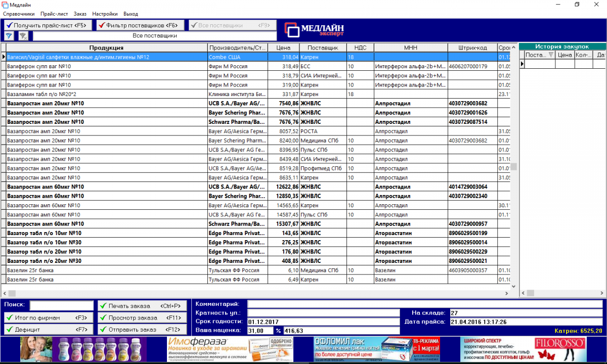The image size is (607, 364).
Task: Click the Ваша наценка field 31,00
Action: [x=260, y=331]
